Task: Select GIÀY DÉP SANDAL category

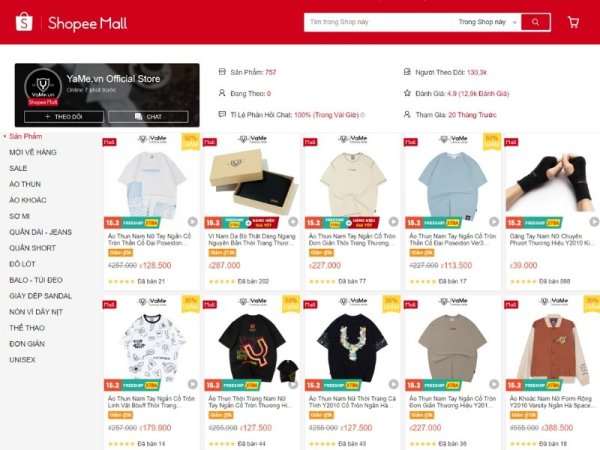Action: [x=41, y=296]
